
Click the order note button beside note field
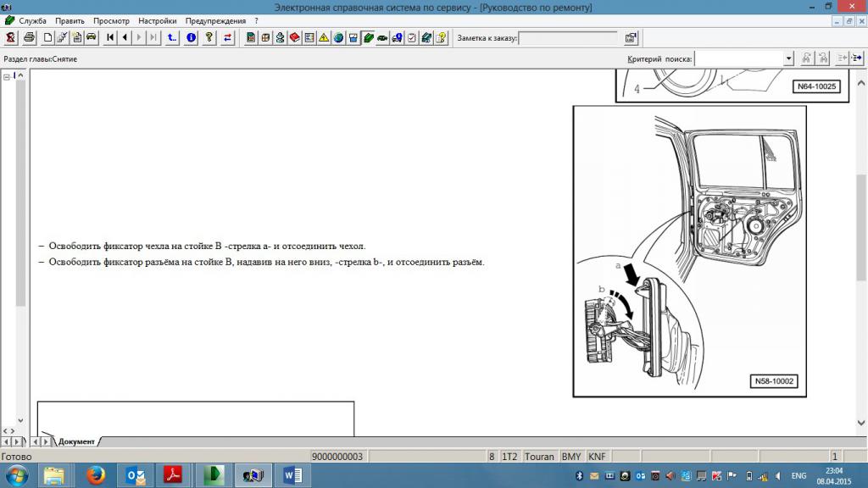point(631,37)
